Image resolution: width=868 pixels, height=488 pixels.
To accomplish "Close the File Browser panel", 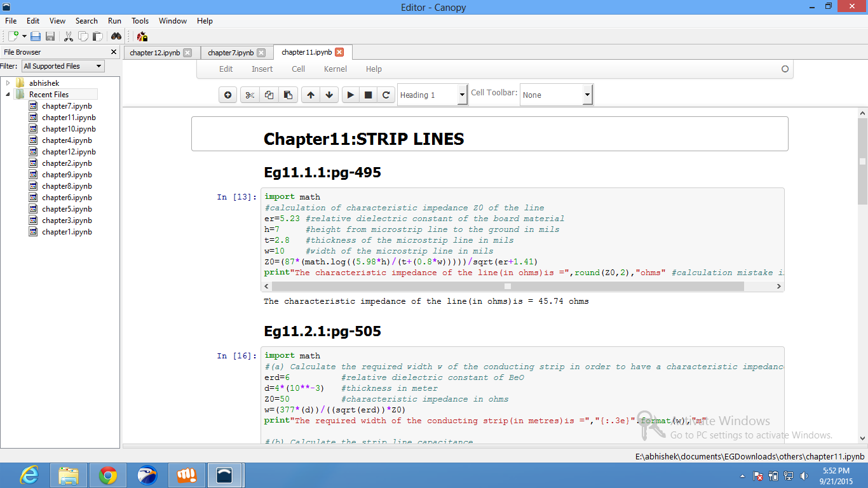I will [x=114, y=52].
